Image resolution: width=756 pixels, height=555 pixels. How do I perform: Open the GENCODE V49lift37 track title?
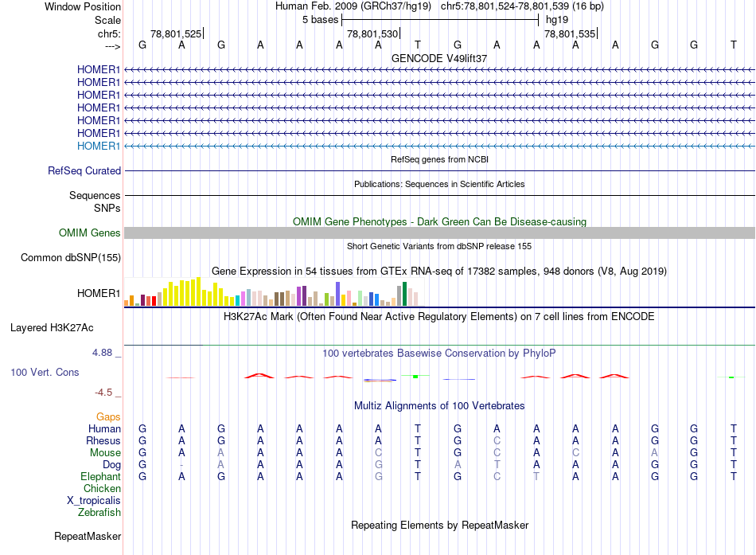439,58
